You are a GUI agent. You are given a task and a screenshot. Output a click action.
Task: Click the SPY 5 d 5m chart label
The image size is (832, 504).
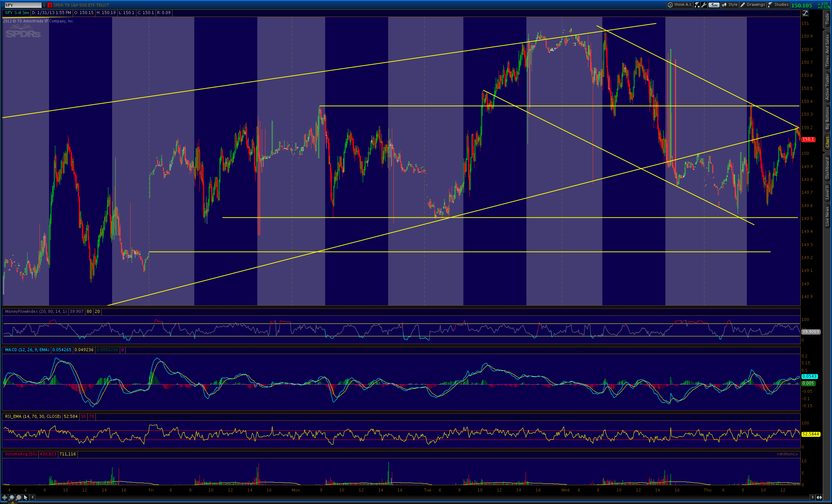[x=17, y=13]
